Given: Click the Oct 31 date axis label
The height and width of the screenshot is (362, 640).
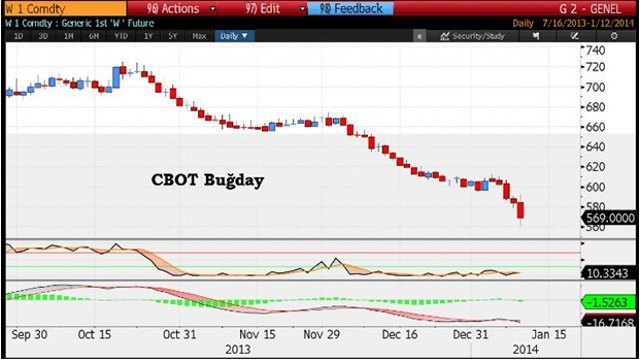Looking at the screenshot, I should pyautogui.click(x=180, y=335).
